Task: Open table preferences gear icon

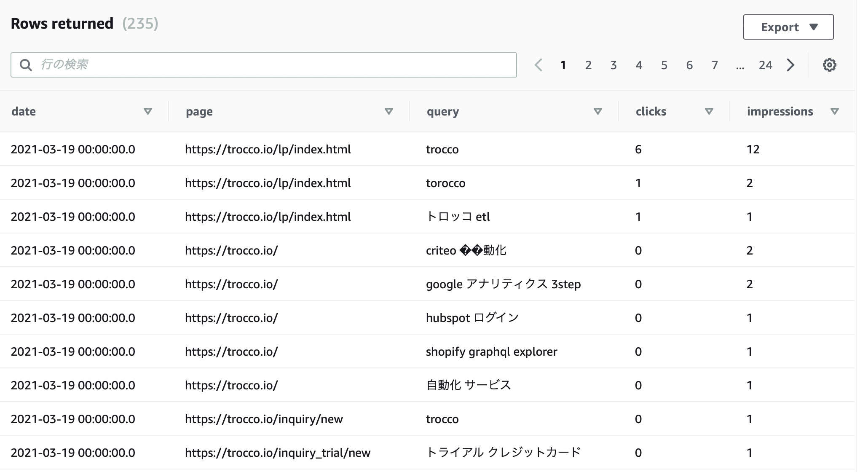Action: pyautogui.click(x=829, y=65)
